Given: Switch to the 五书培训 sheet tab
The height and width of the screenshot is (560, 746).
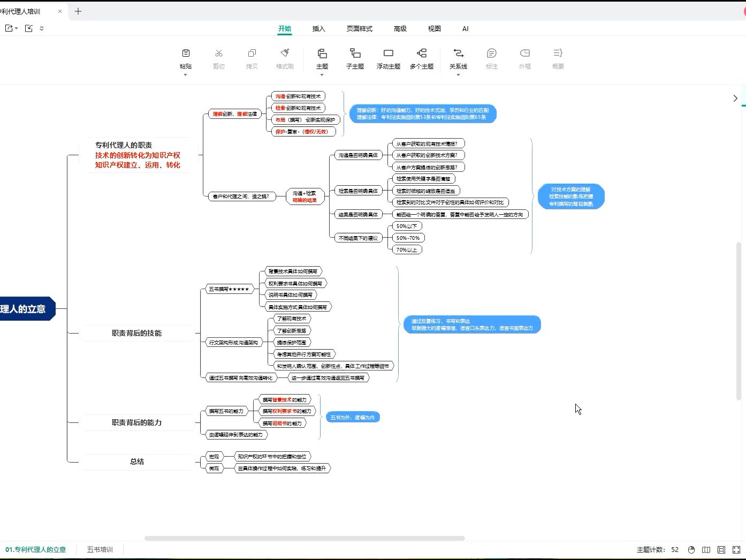Looking at the screenshot, I should pos(100,550).
